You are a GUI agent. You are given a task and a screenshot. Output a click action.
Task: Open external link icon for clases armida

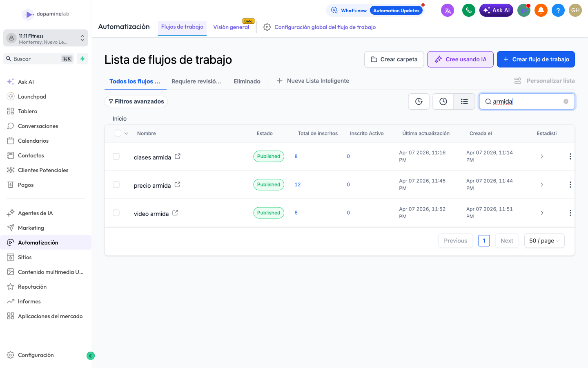click(178, 156)
